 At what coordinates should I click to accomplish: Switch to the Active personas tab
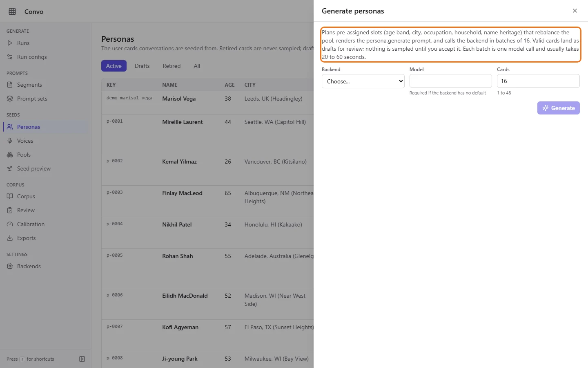(x=114, y=66)
